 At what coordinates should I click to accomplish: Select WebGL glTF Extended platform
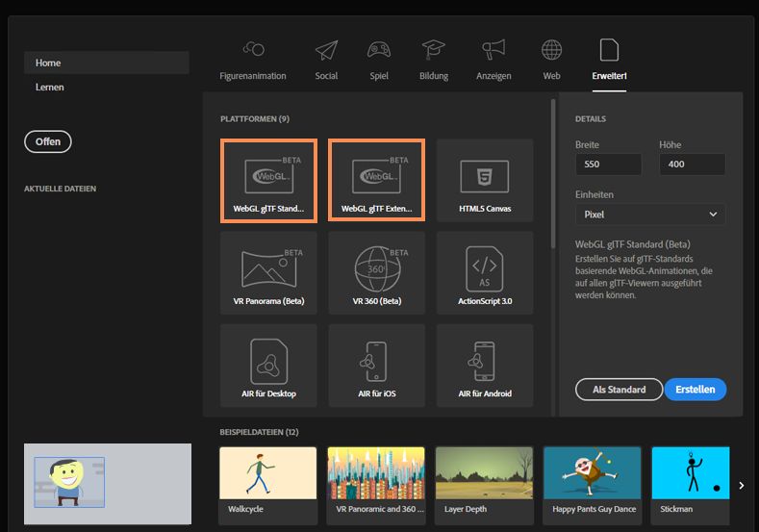coord(376,181)
